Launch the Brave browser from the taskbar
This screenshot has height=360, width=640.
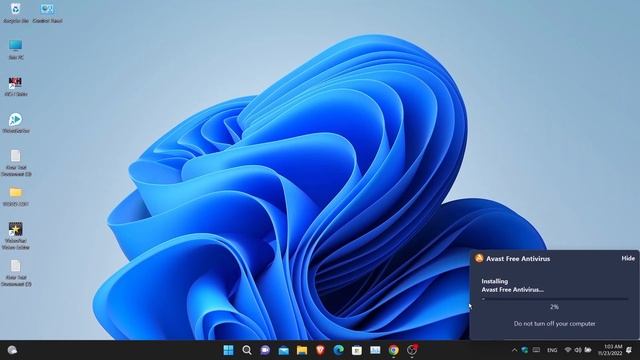point(320,350)
